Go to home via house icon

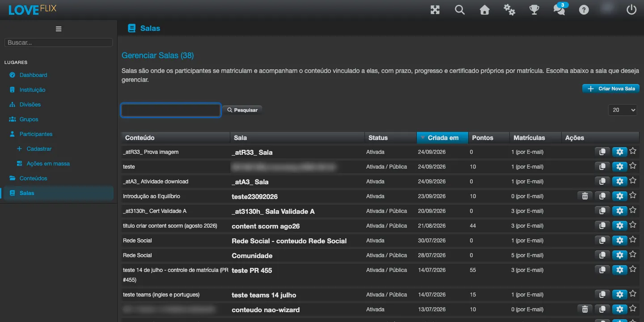pyautogui.click(x=484, y=10)
